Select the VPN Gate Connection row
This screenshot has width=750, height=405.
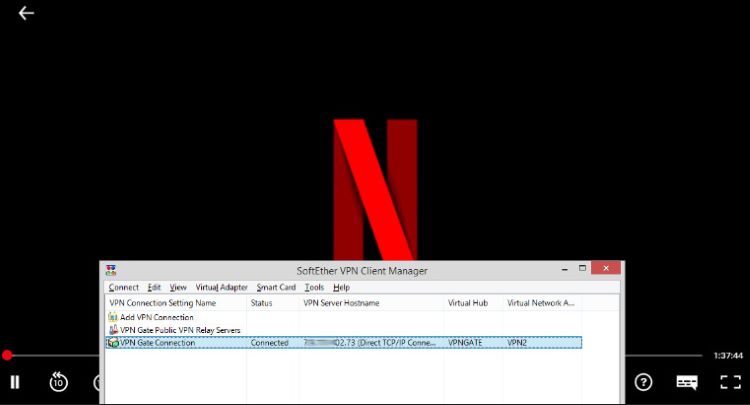[344, 342]
